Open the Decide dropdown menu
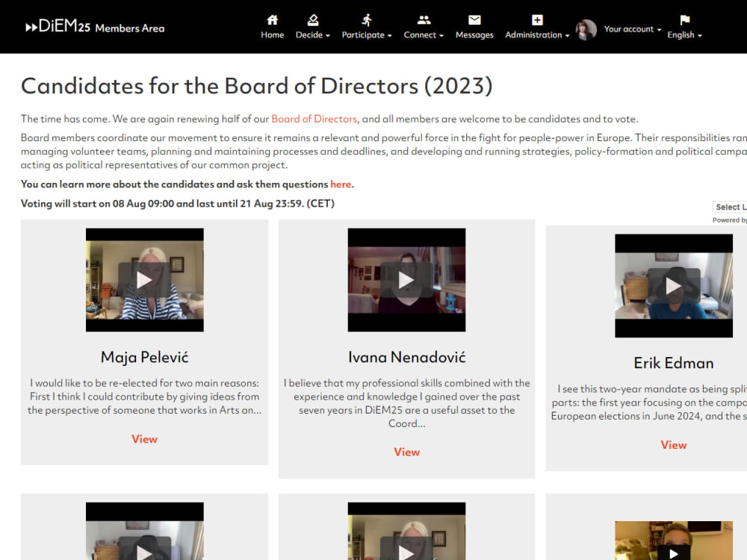The image size is (747, 560). 312,35
